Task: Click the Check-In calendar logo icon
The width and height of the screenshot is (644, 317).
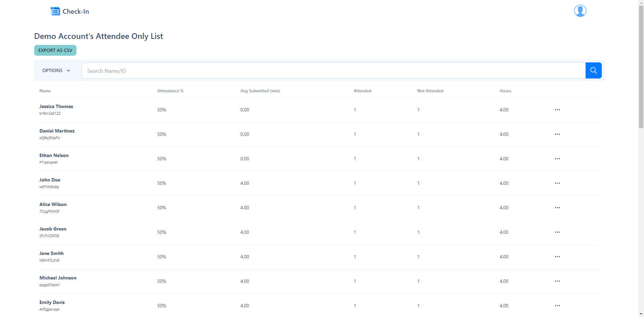Action: [x=55, y=11]
